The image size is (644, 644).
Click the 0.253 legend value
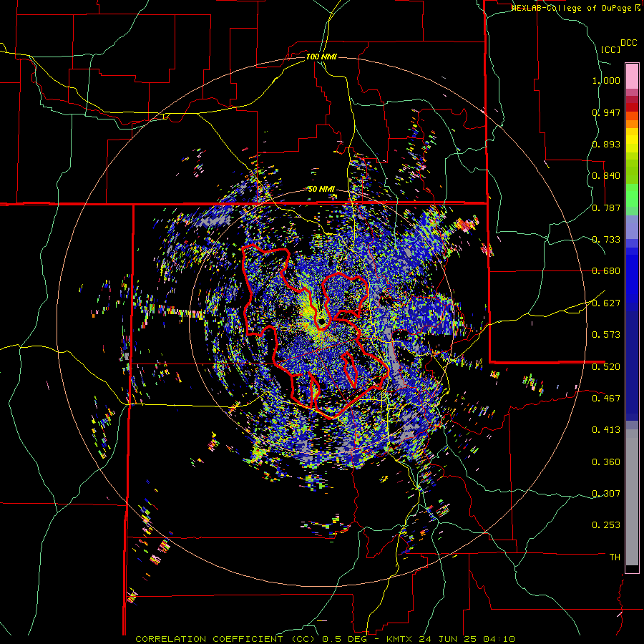606,525
